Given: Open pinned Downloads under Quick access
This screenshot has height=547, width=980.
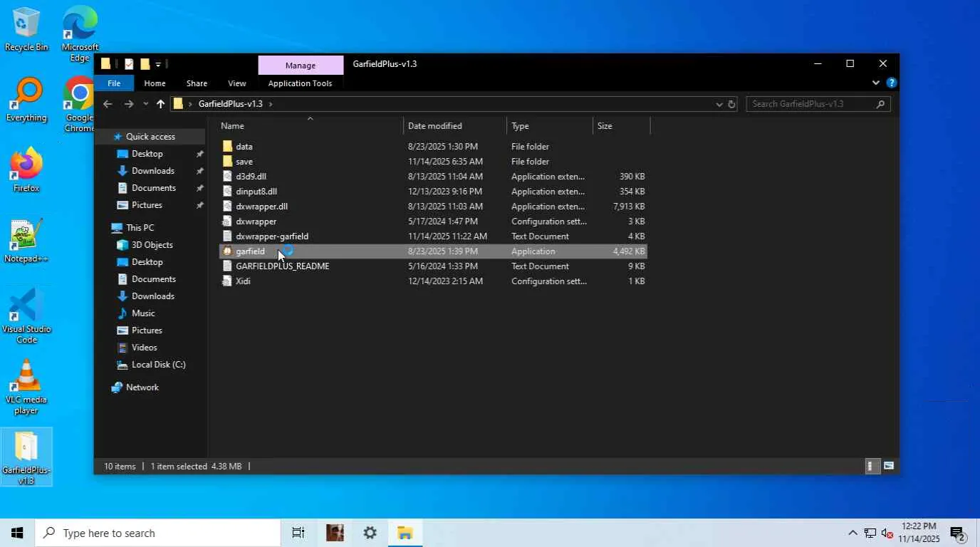Looking at the screenshot, I should pos(153,171).
